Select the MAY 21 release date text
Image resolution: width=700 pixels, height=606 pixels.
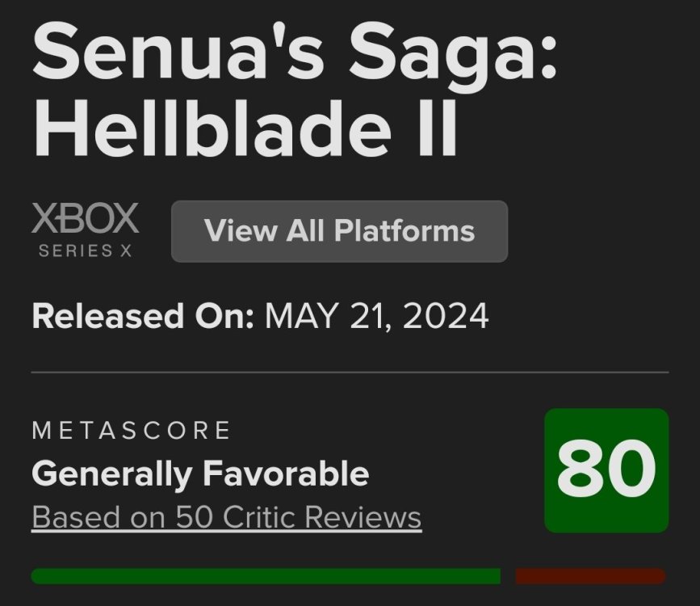[336, 316]
